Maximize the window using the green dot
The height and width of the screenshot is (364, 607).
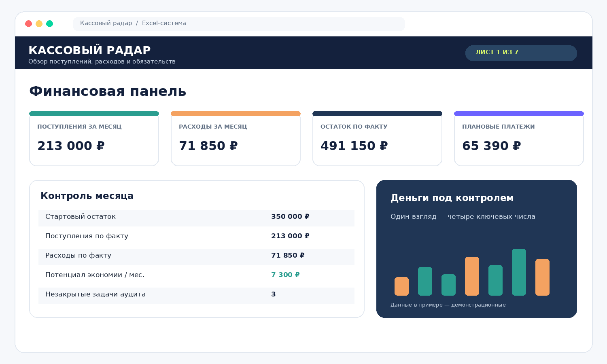(49, 23)
